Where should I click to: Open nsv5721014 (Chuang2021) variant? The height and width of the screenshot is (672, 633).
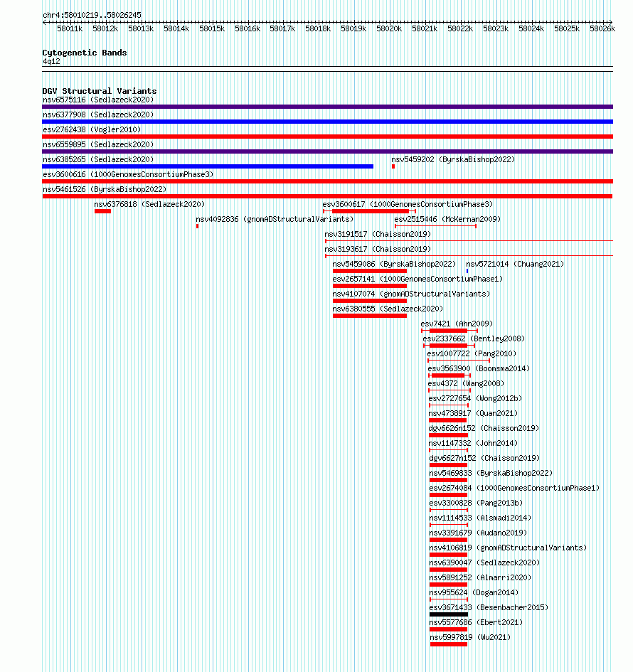coord(515,264)
